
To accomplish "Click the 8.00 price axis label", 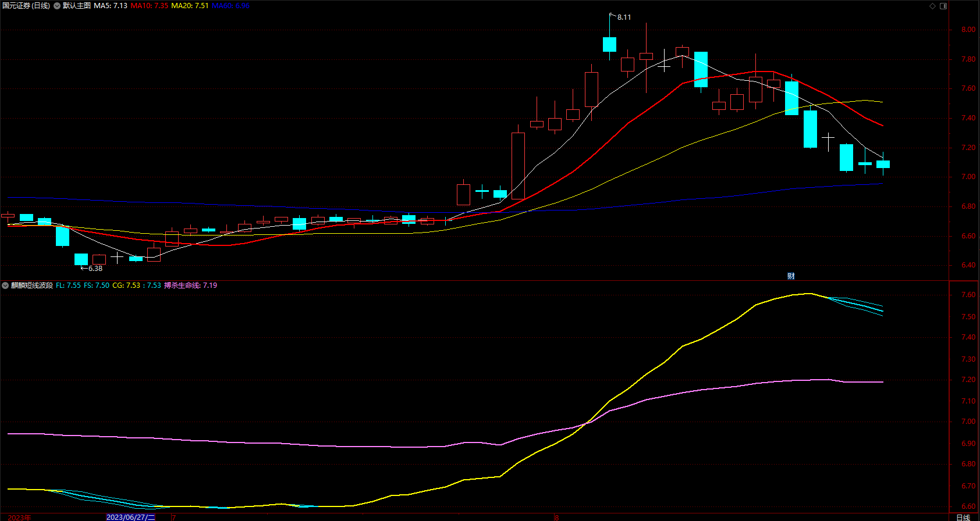I will coord(968,30).
